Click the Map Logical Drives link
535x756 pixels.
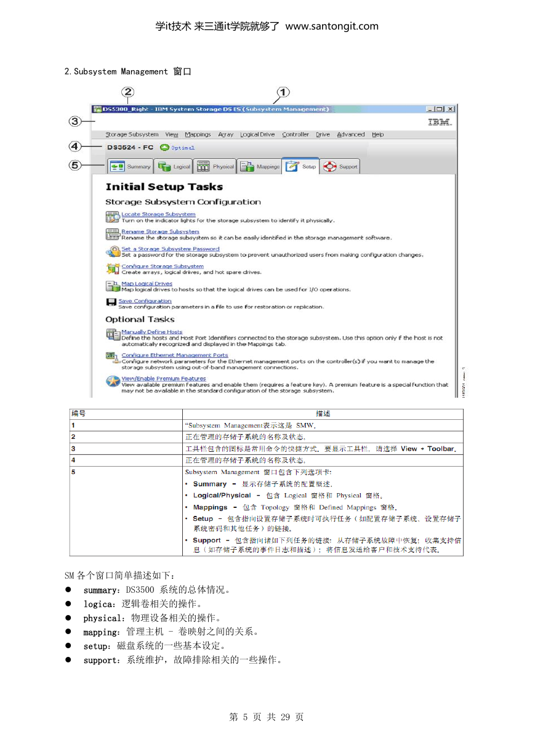[147, 283]
